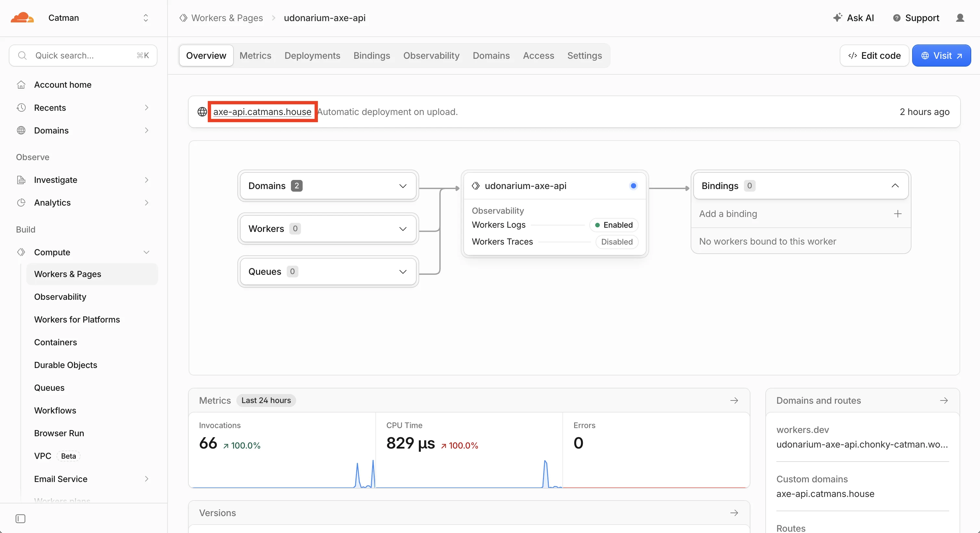Screen dimensions: 980x533
Task: Open the Settings tab
Action: 584,56
